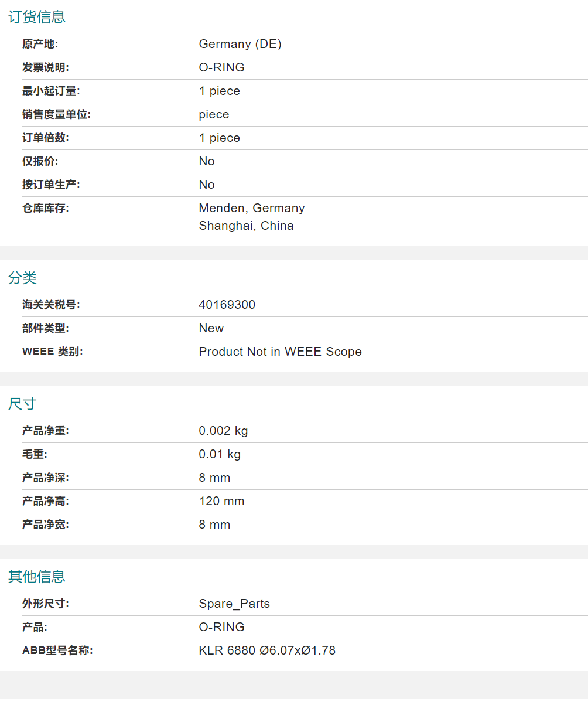Image resolution: width=588 pixels, height=705 pixels.
Task: Select customs tariff number 40169300
Action: point(227,305)
